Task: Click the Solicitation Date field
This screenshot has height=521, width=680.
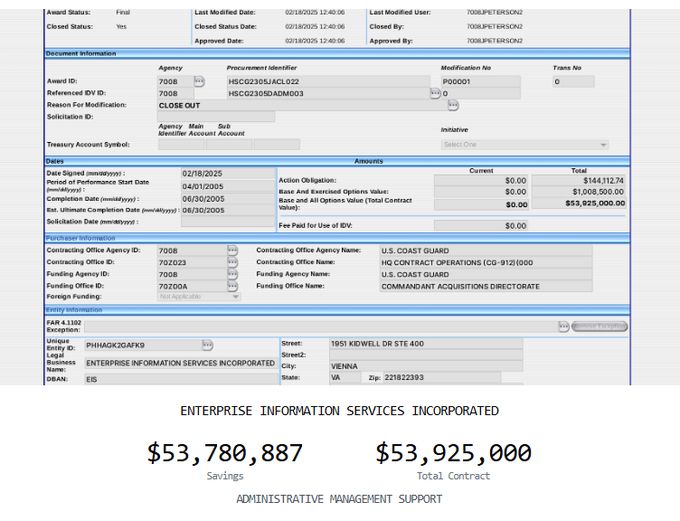Action: (228, 222)
